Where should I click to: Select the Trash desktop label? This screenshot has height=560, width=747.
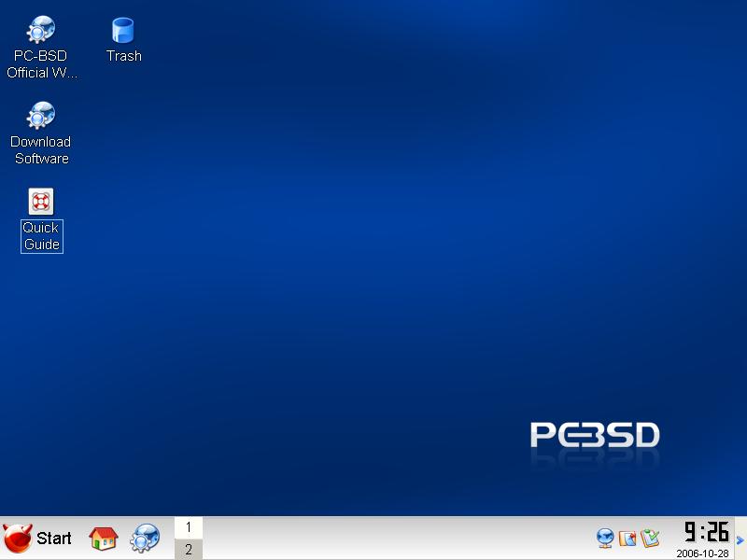(122, 55)
